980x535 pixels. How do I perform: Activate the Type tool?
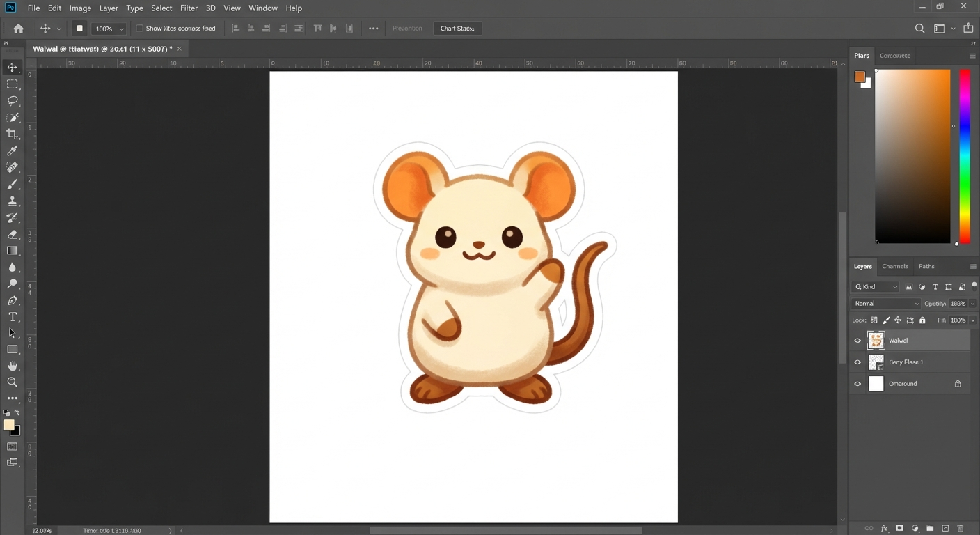tap(13, 317)
